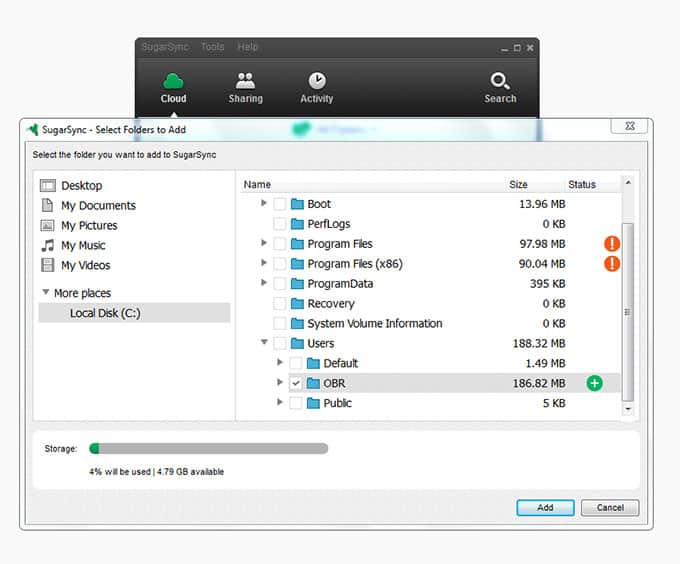Screen dimensions: 680x564
Task: Click the ProgramData folder icon
Action: 297,284
